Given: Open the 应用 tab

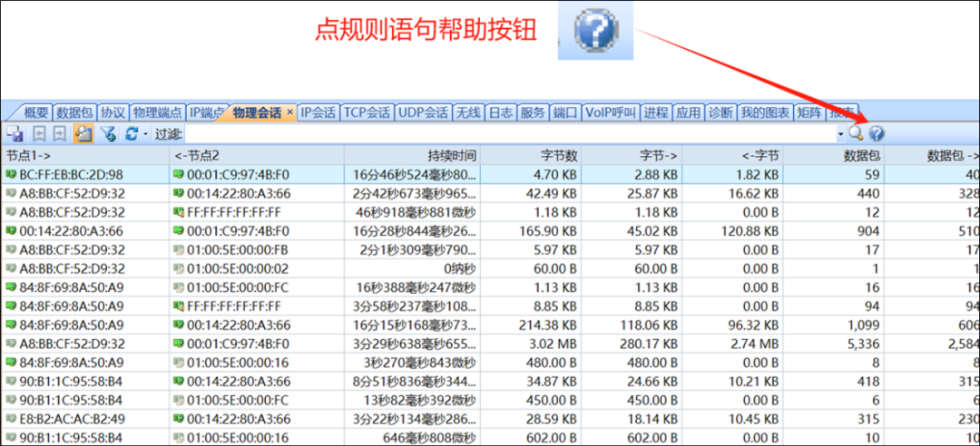Looking at the screenshot, I should click(689, 113).
